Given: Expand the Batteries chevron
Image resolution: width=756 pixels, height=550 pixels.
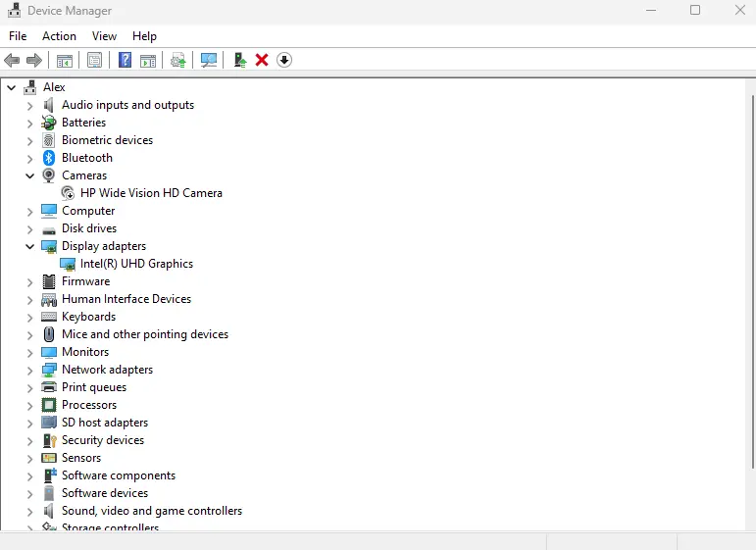Looking at the screenshot, I should pos(29,124).
